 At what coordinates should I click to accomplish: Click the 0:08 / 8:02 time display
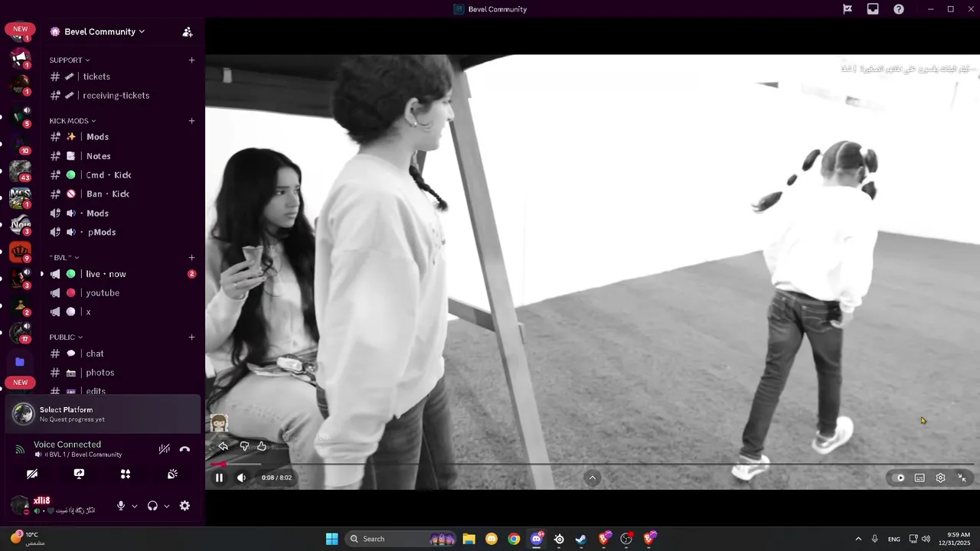click(x=276, y=478)
